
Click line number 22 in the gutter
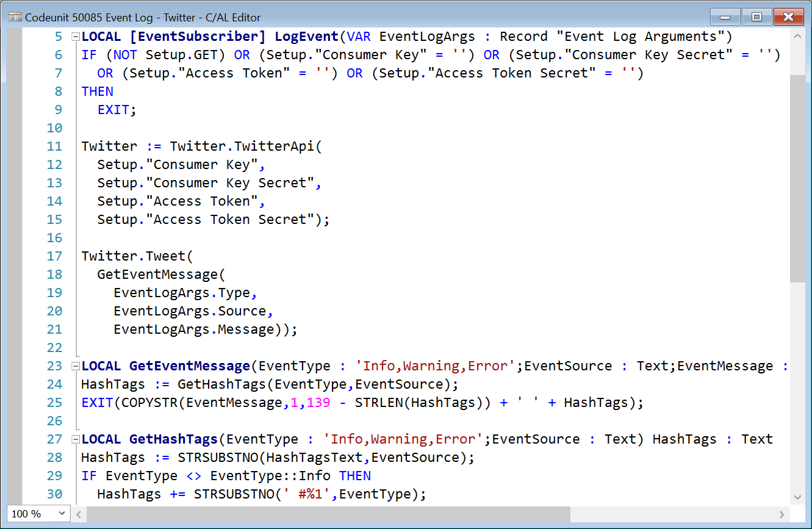click(54, 348)
